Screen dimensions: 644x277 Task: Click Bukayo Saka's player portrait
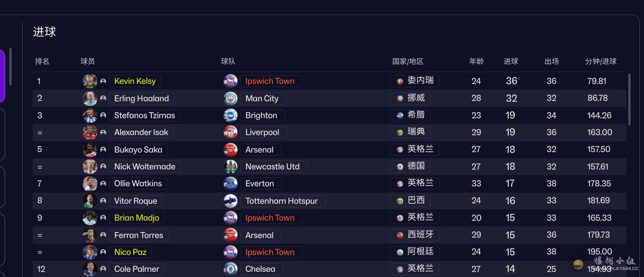coord(90,150)
